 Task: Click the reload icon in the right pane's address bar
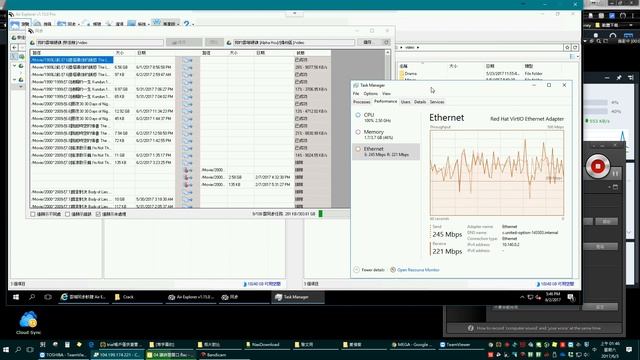click(575, 47)
